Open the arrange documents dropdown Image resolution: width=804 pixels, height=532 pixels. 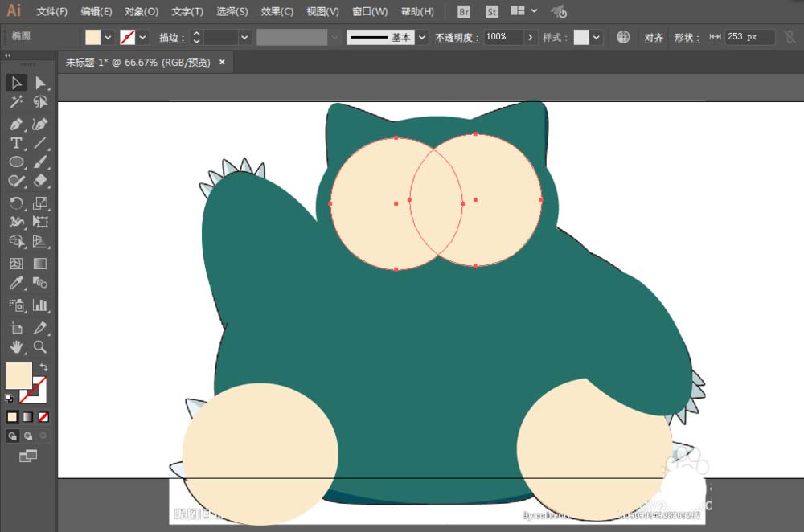524,10
